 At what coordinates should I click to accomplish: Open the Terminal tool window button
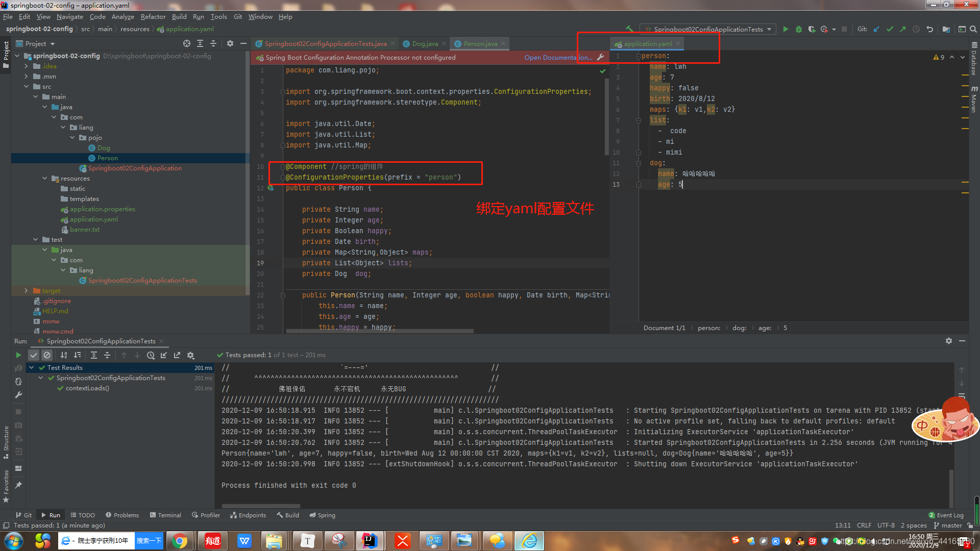[165, 515]
